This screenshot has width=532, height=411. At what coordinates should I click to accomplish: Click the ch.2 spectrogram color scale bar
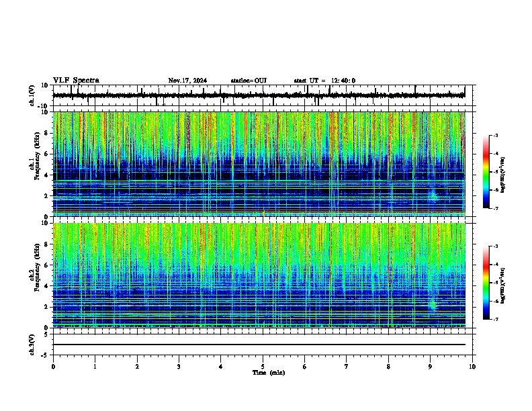(x=486, y=283)
